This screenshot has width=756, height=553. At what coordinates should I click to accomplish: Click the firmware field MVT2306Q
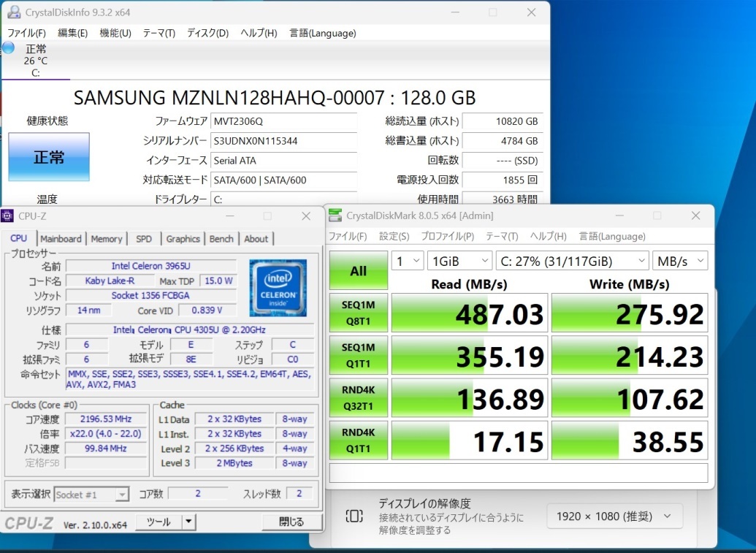click(x=283, y=121)
